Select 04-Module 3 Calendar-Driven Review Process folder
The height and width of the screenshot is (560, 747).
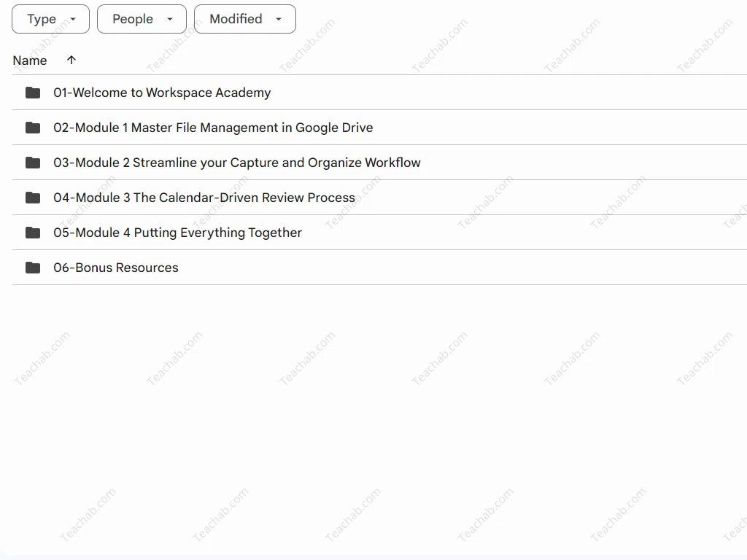coord(204,198)
